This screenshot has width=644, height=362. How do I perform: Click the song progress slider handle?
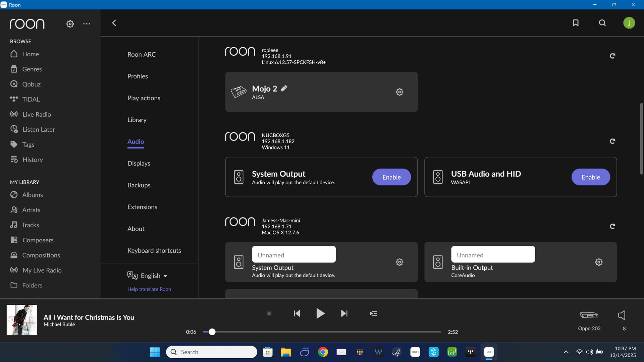tap(212, 332)
